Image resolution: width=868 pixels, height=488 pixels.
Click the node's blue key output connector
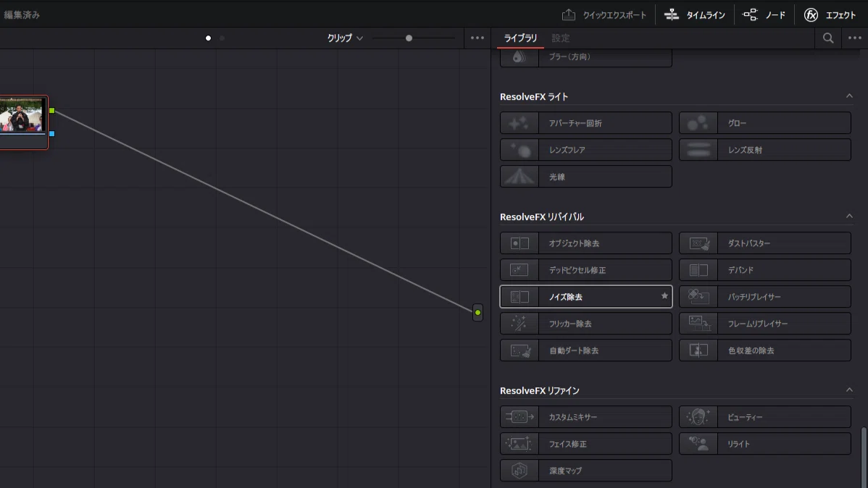(52, 134)
